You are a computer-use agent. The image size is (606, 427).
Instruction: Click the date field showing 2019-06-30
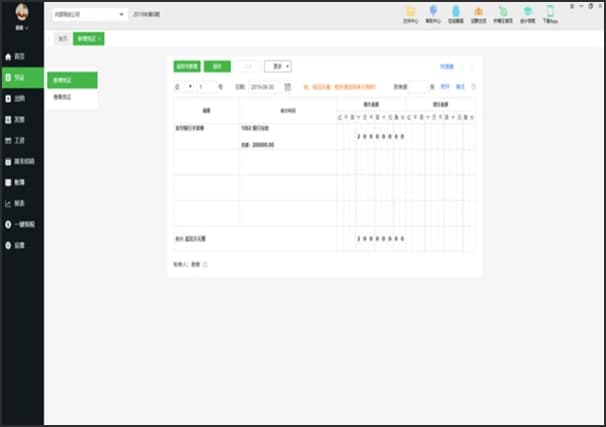(266, 87)
